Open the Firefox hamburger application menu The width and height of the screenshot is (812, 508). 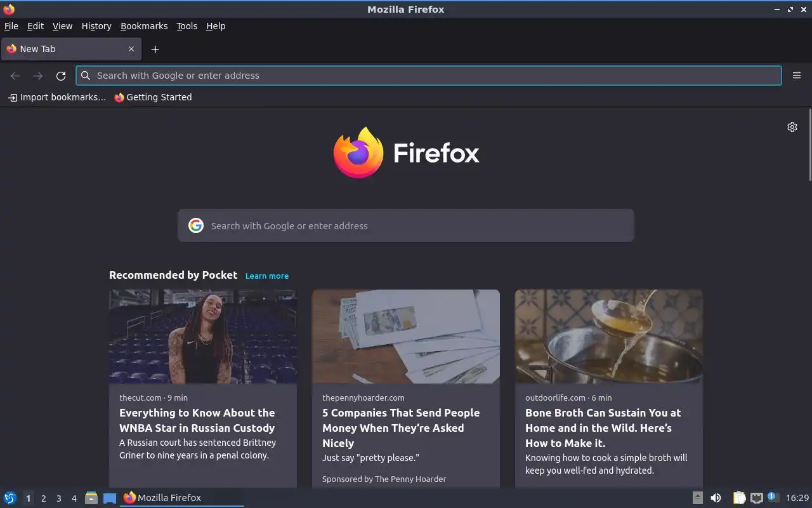click(797, 76)
